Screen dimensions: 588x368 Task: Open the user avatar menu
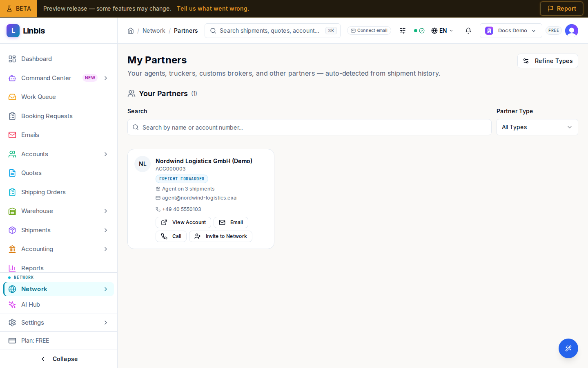(572, 31)
